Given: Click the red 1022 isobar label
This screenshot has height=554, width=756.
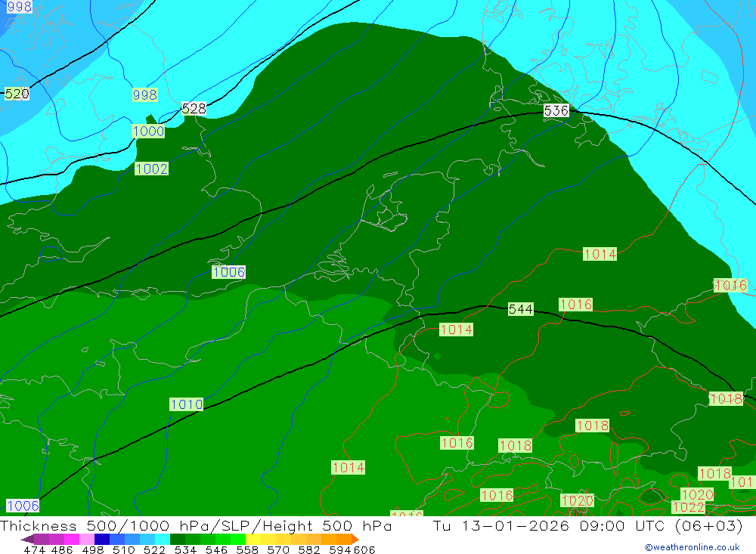Looking at the screenshot, I should tap(688, 507).
